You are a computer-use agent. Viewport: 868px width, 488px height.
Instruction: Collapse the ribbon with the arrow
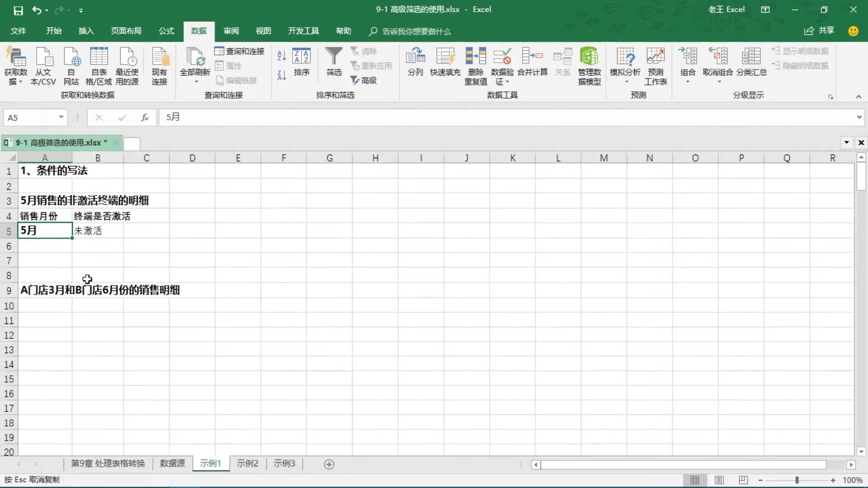click(859, 97)
